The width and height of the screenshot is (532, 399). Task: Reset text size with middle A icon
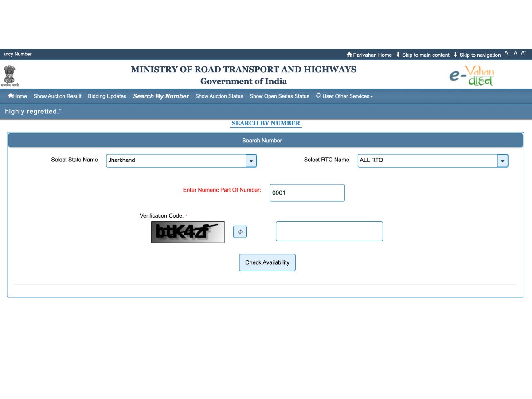[516, 52]
